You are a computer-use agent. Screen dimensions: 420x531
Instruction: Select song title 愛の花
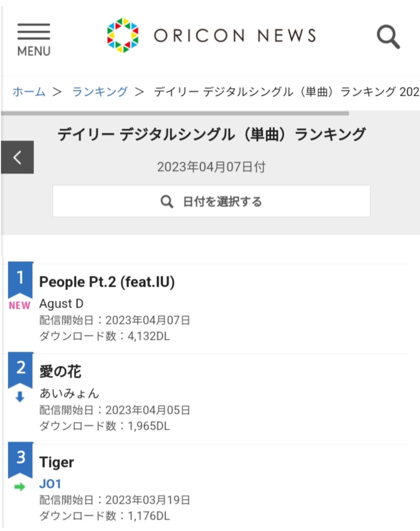click(x=60, y=372)
